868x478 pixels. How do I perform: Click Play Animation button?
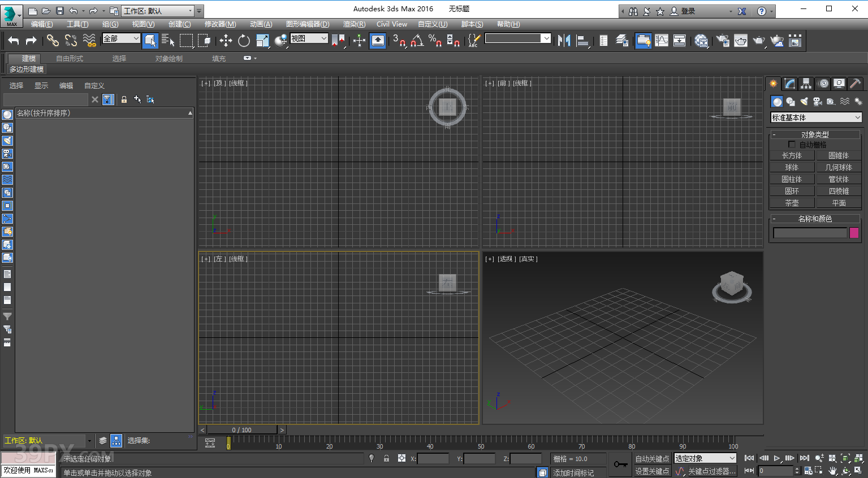[777, 458]
